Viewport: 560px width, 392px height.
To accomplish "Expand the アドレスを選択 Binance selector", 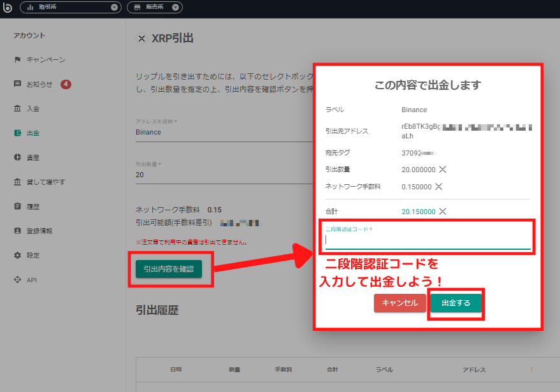I will point(217,133).
